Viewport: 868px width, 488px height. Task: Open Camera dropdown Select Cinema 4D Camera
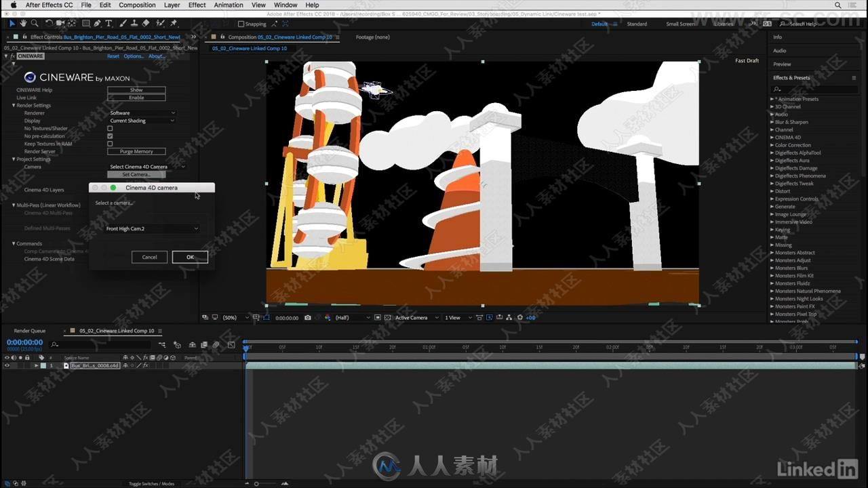146,167
